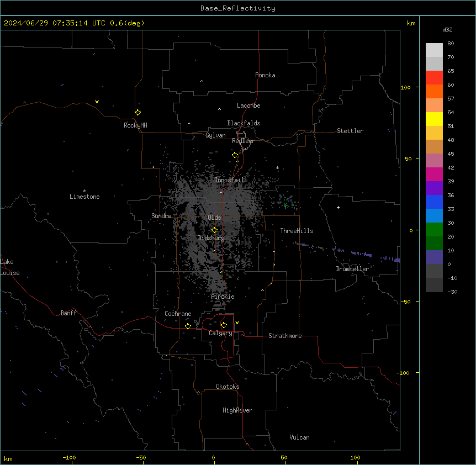Click the Limestone label

(84, 197)
